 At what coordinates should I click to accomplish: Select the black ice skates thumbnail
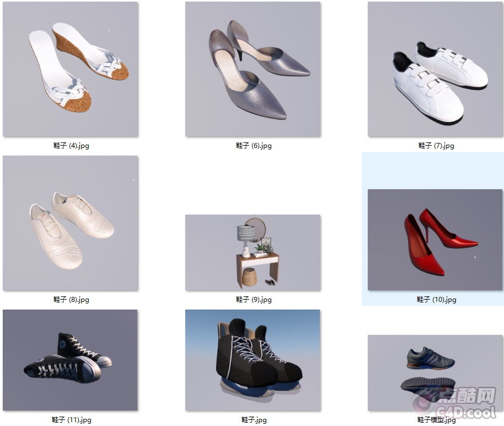pyautogui.click(x=253, y=360)
